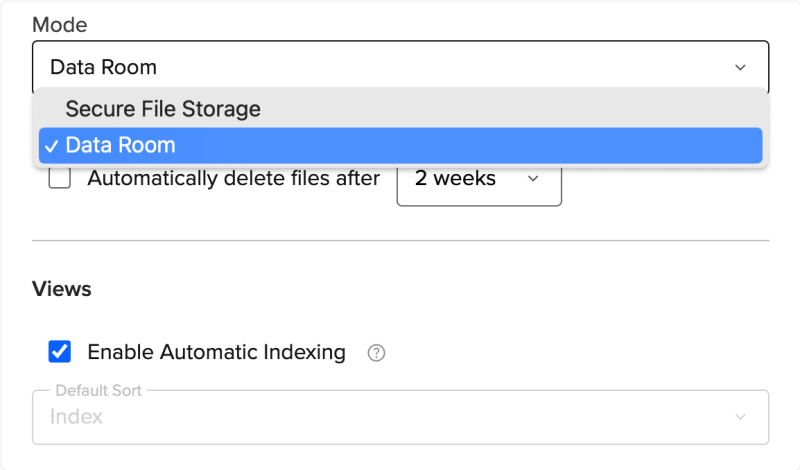Click the Mode dropdown chevron arrow
This screenshot has height=470, width=800.
coord(740,68)
